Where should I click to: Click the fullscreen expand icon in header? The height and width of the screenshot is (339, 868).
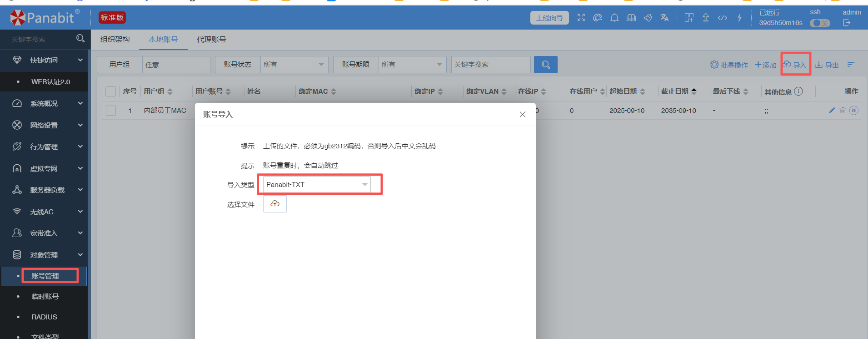(581, 18)
